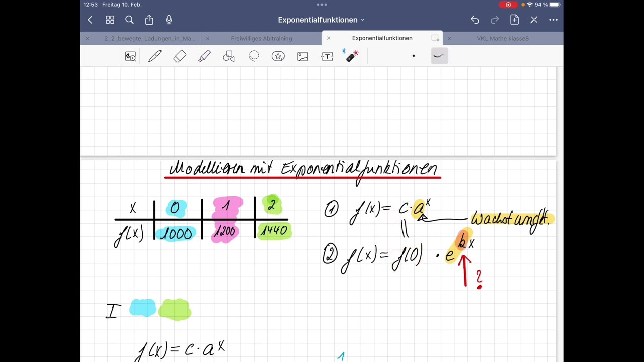This screenshot has width=644, height=362.
Task: Tap the 12:53 clock in the status bar
Action: [91, 5]
